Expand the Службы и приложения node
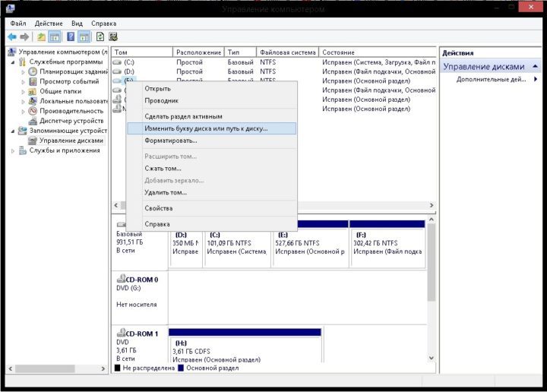 coord(13,150)
